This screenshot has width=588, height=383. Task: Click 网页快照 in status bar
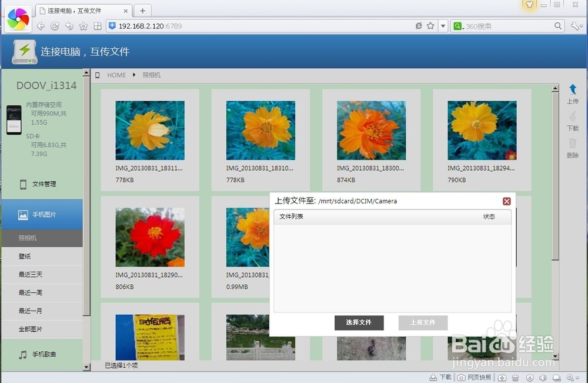(475, 377)
